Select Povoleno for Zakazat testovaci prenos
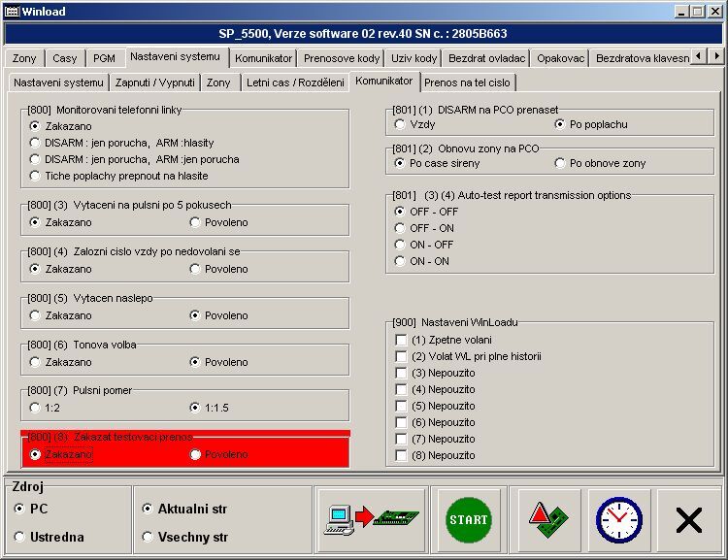The height and width of the screenshot is (560, 728). coord(197,454)
